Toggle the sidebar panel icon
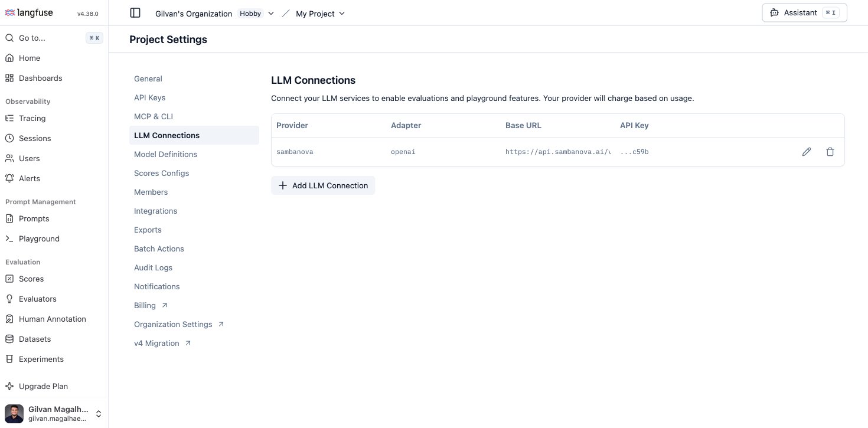868x428 pixels. 135,13
